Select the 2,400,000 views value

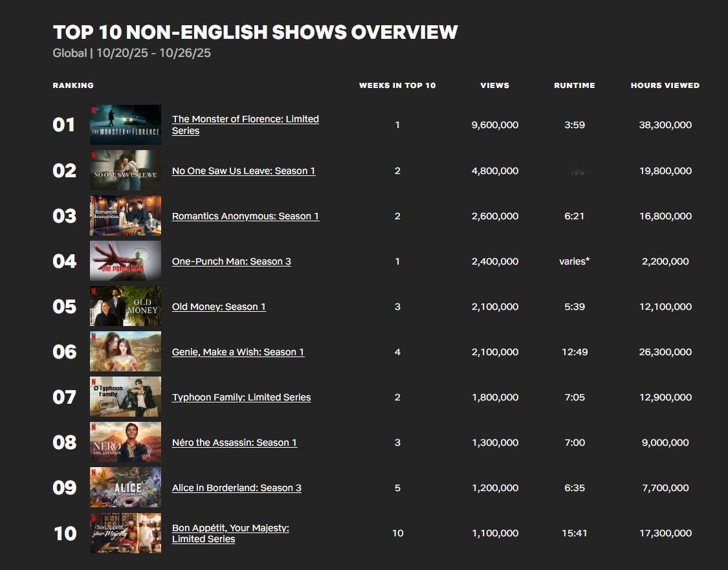tap(495, 261)
